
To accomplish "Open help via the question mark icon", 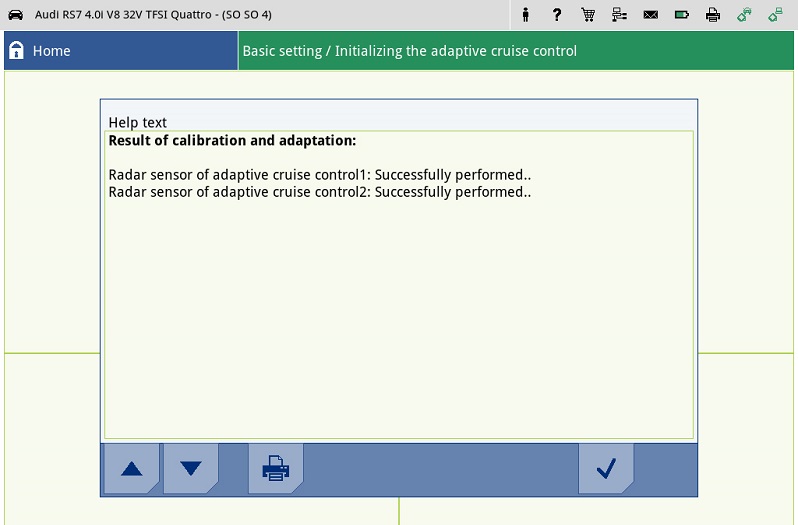I will coord(557,15).
